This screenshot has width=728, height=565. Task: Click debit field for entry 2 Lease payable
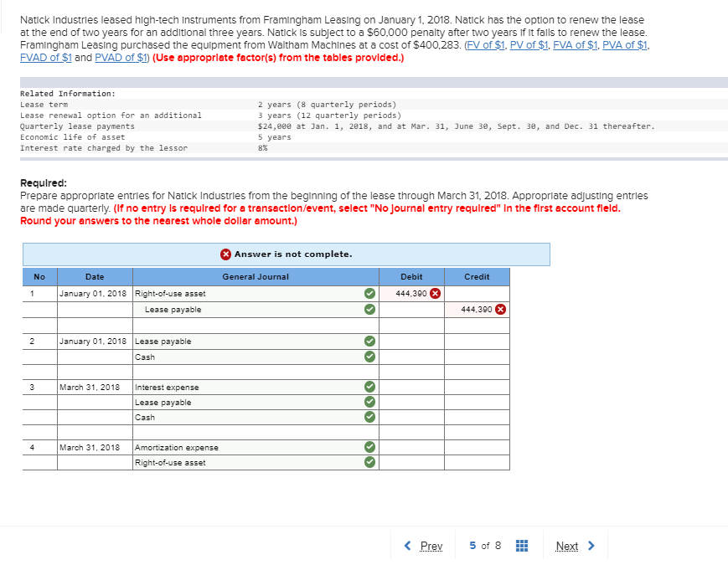point(411,342)
